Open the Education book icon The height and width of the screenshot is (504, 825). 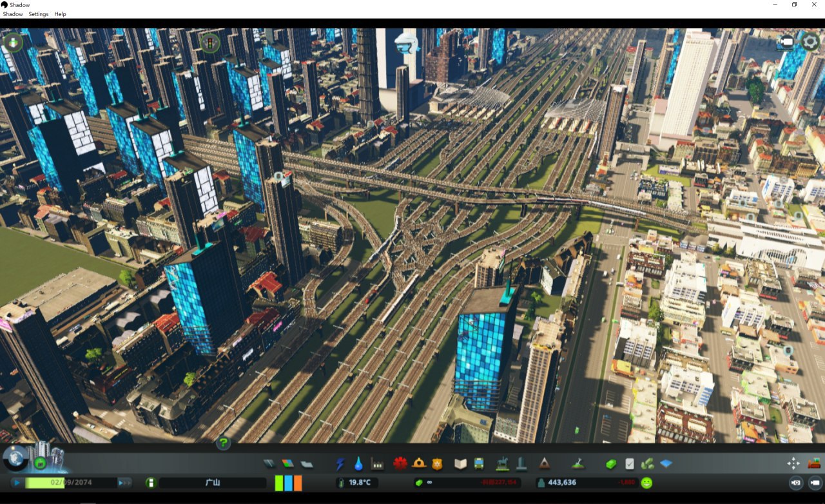pyautogui.click(x=460, y=463)
